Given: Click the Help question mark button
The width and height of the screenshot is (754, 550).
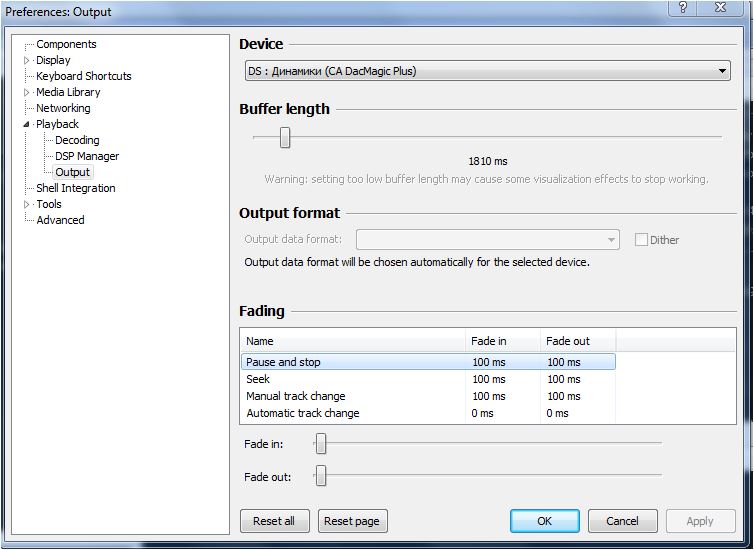Looking at the screenshot, I should tap(684, 9).
